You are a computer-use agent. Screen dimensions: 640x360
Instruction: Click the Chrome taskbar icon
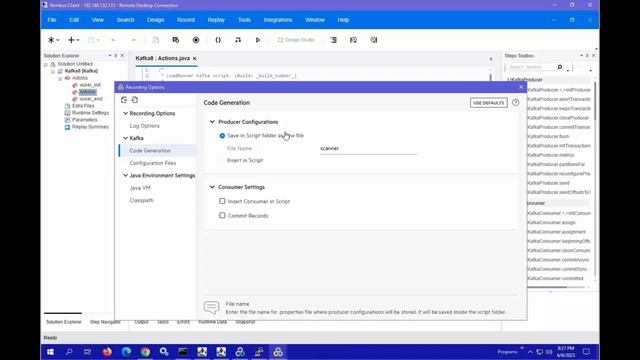pyautogui.click(x=145, y=352)
